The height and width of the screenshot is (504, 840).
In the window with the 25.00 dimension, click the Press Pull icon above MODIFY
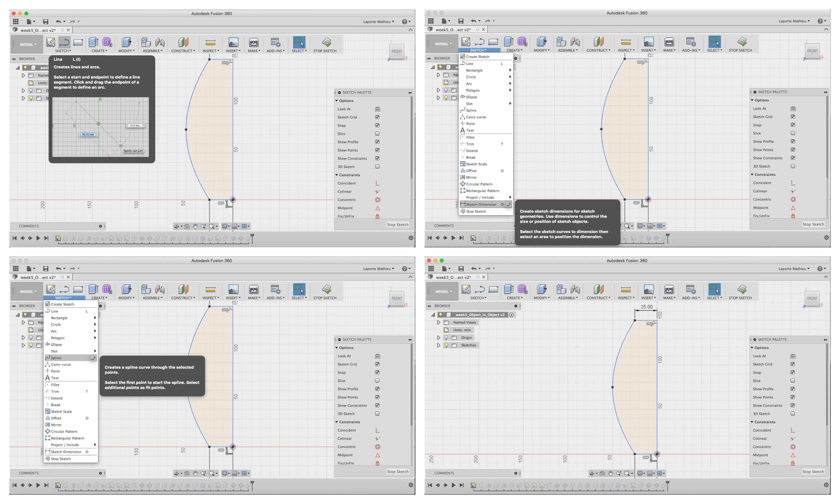click(541, 289)
